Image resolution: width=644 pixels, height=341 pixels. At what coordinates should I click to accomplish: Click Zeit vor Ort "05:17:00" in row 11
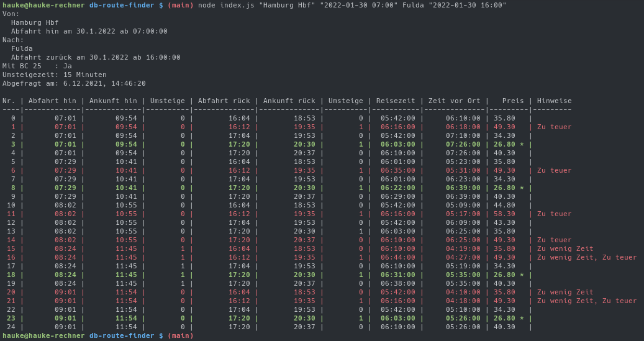click(463, 214)
